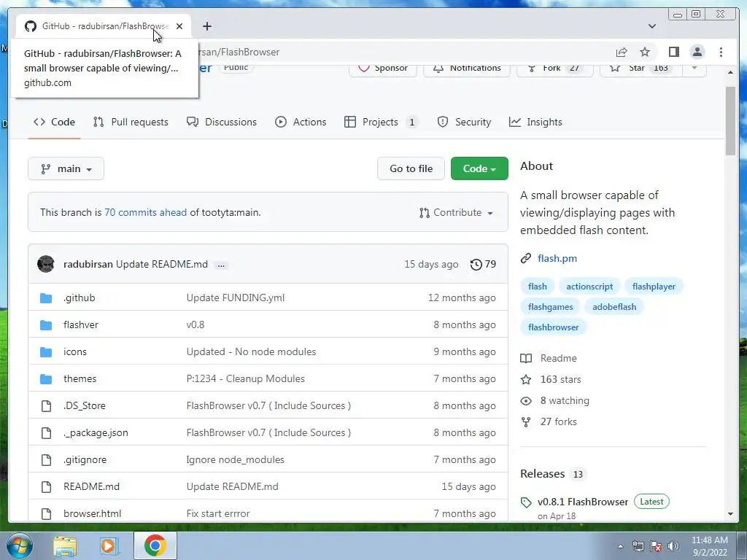Open the Chrome profile avatar menu
The height and width of the screenshot is (560, 747).
coord(697,52)
